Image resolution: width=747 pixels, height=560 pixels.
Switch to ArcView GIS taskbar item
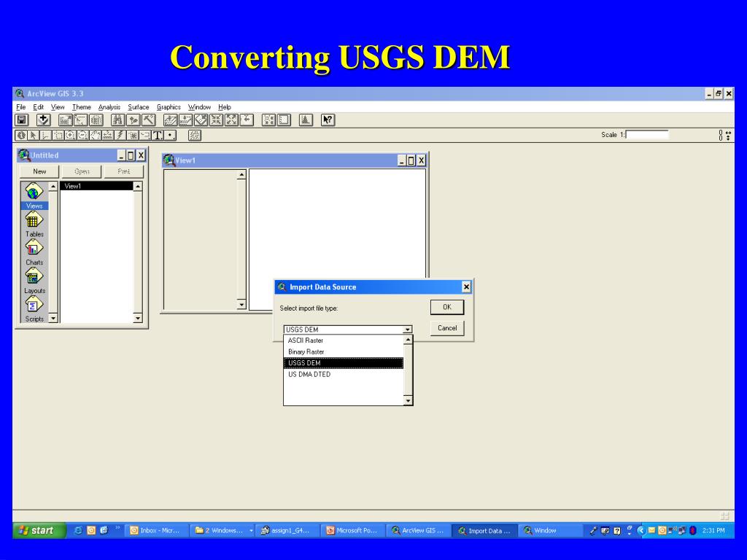418,531
